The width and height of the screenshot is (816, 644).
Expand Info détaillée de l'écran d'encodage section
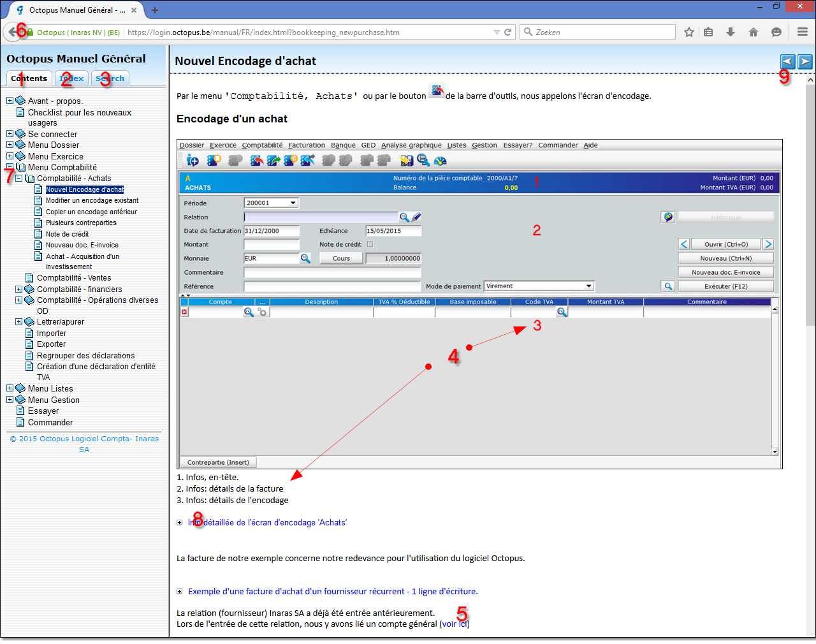pos(180,523)
